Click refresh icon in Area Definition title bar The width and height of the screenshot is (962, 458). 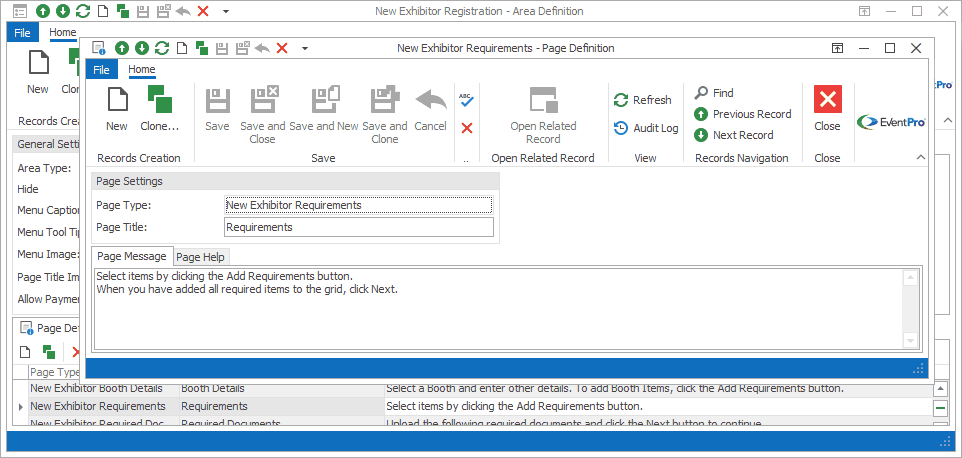click(x=83, y=11)
